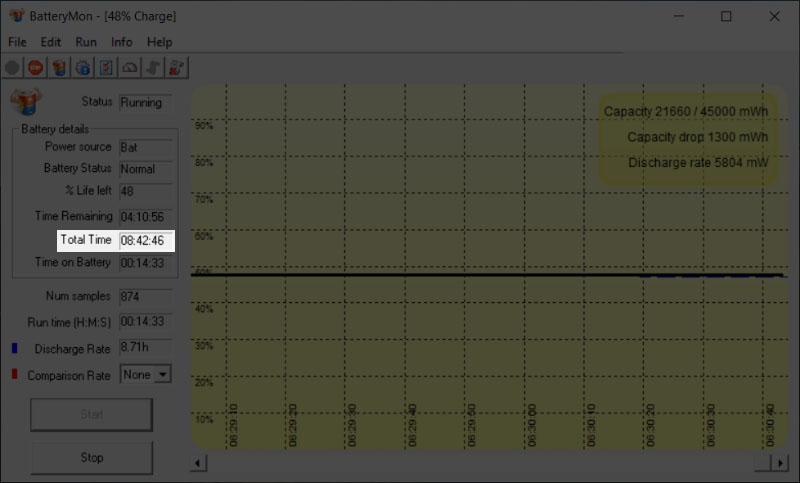This screenshot has width=800, height=483.
Task: Click the gauge meter toolbar icon
Action: (x=130, y=68)
